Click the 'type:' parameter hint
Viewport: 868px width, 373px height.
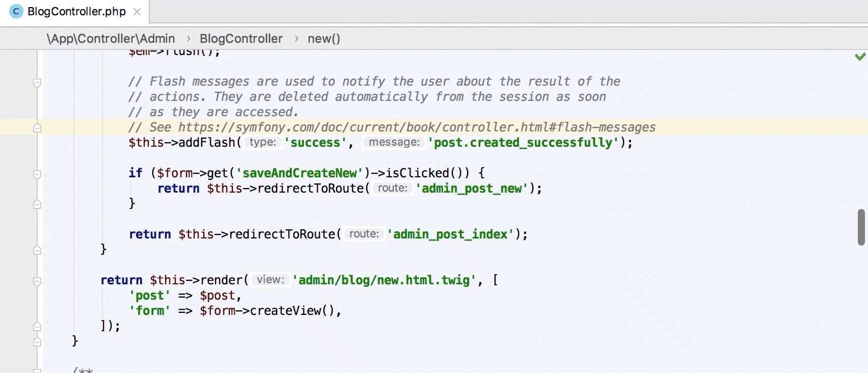click(x=263, y=142)
